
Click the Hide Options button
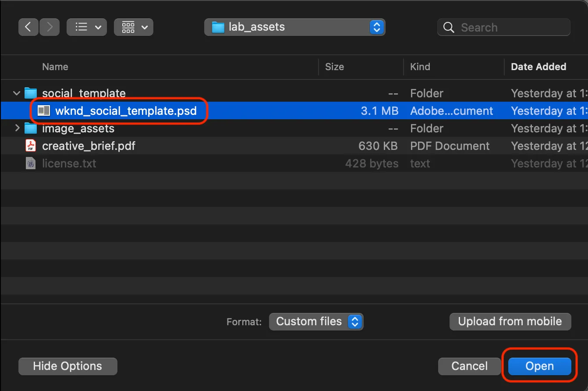[67, 366]
